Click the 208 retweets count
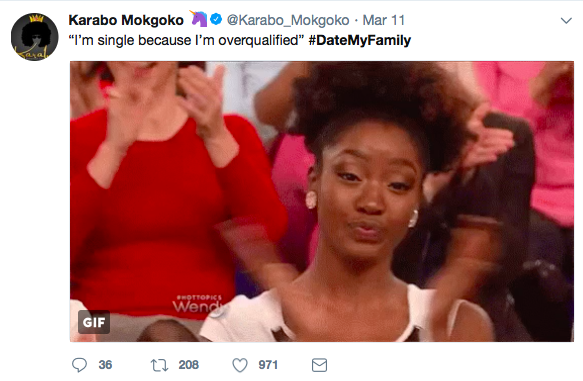This screenshot has height=381, width=583. point(189,365)
